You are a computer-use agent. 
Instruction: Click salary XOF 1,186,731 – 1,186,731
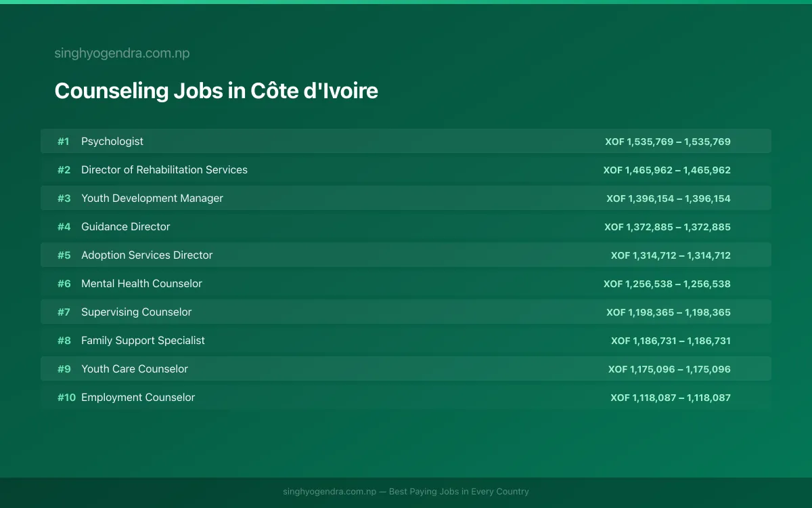coord(671,341)
